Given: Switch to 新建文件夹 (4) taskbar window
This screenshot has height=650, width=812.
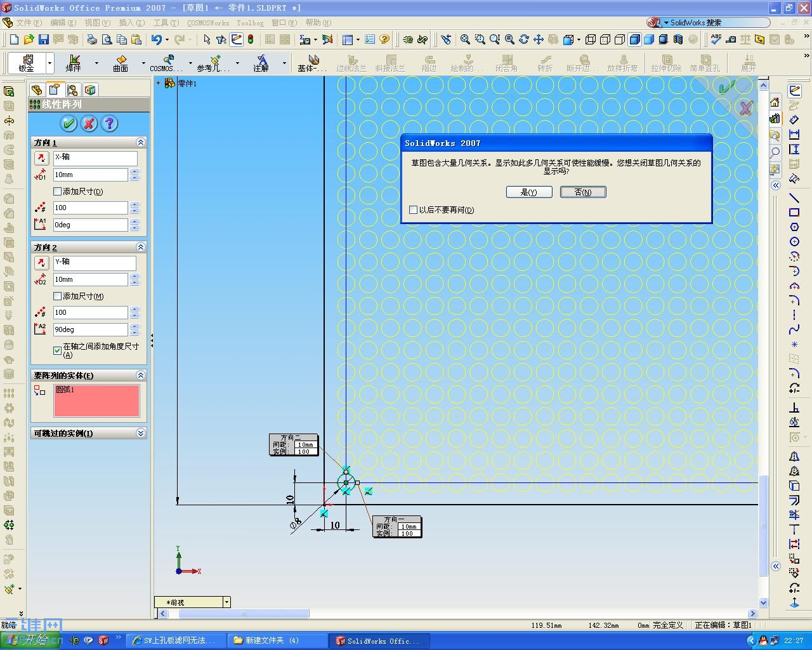Looking at the screenshot, I should coord(278,640).
